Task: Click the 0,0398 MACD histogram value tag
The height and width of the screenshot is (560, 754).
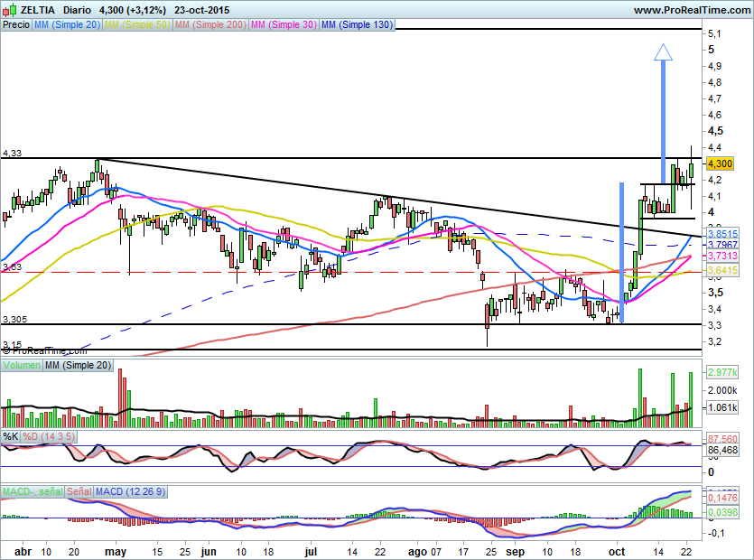Action: [722, 512]
